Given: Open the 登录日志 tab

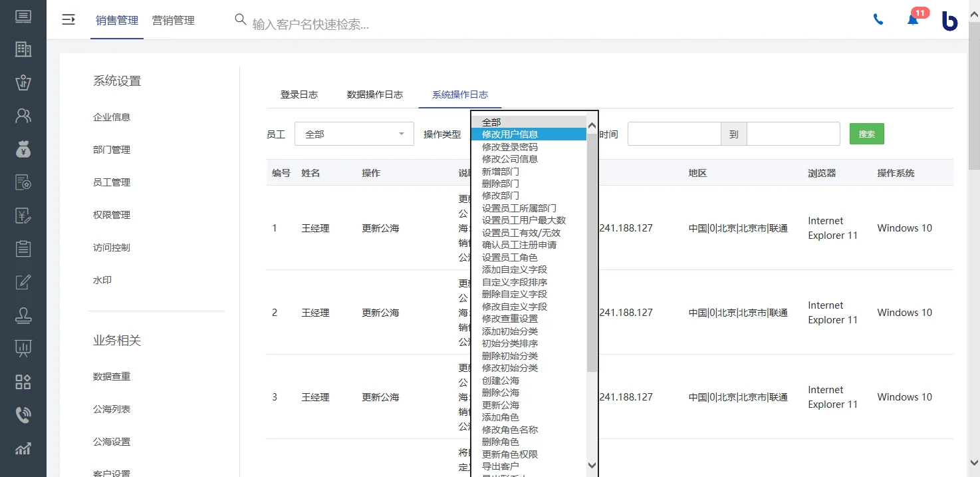Looking at the screenshot, I should click(299, 94).
